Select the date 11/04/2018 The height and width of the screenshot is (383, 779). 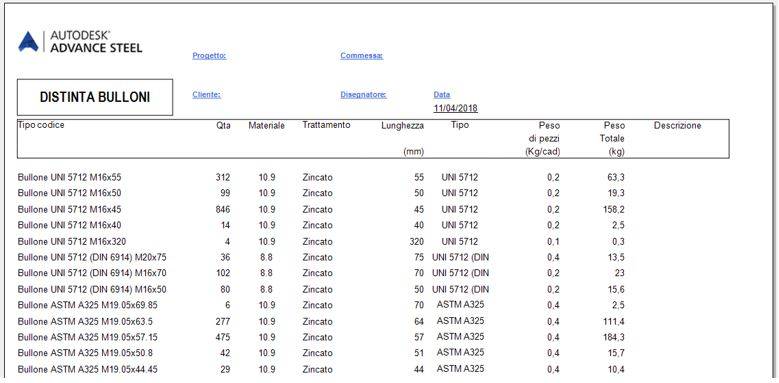click(x=456, y=108)
